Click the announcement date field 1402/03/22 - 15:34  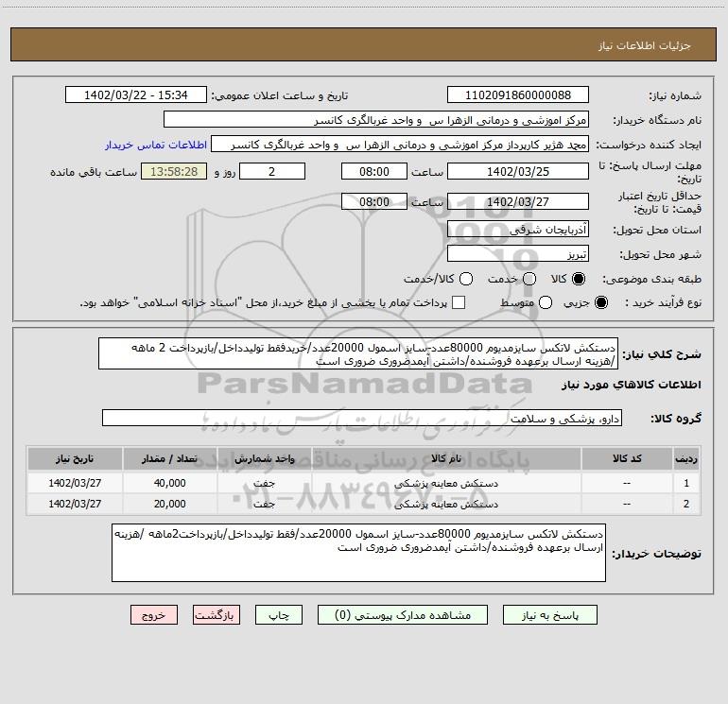pos(136,94)
